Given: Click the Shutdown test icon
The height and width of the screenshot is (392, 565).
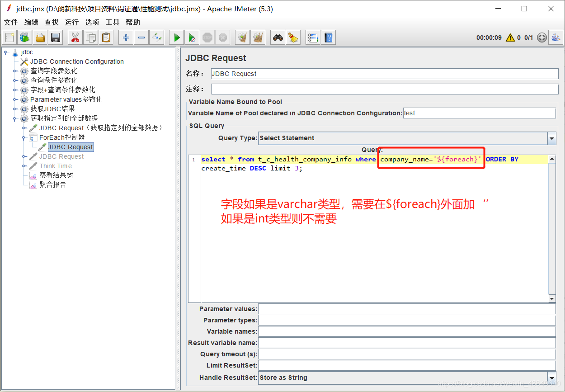Looking at the screenshot, I should (x=222, y=38).
